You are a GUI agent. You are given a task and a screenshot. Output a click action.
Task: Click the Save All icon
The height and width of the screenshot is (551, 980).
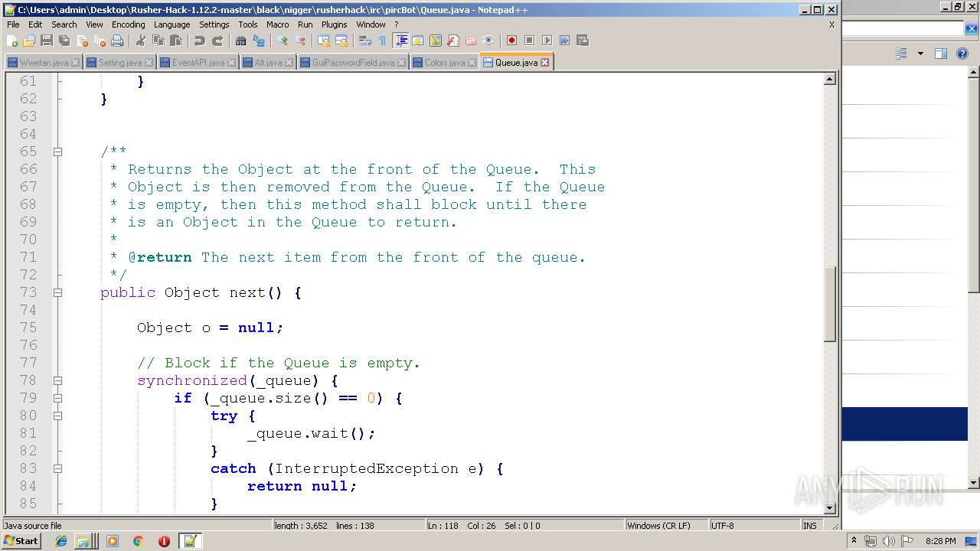click(64, 41)
